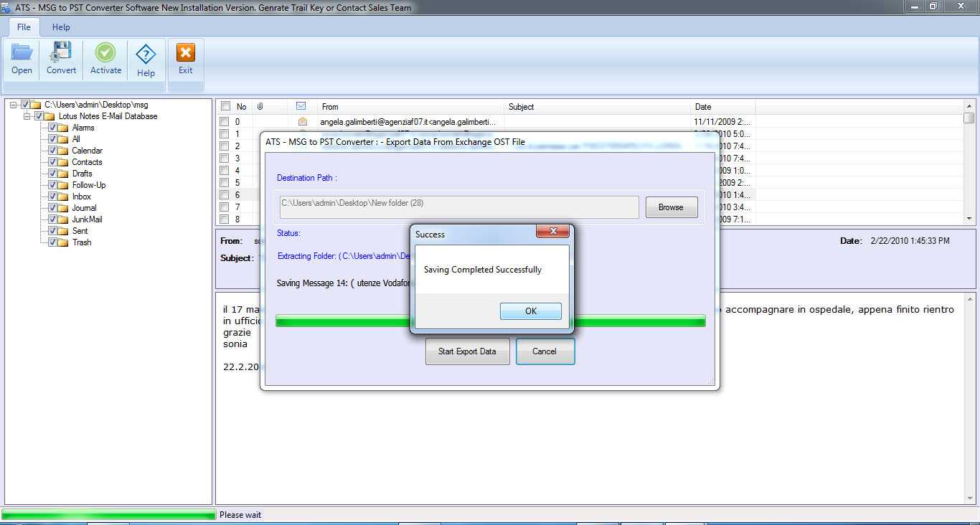This screenshot has height=525, width=980.
Task: Click the Open folder toolbar icon
Action: (22, 52)
